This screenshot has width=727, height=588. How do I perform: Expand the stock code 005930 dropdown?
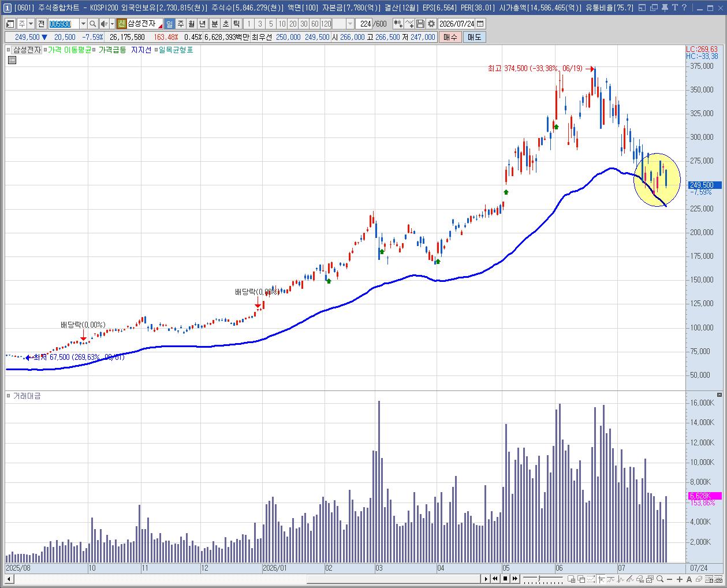coord(83,24)
